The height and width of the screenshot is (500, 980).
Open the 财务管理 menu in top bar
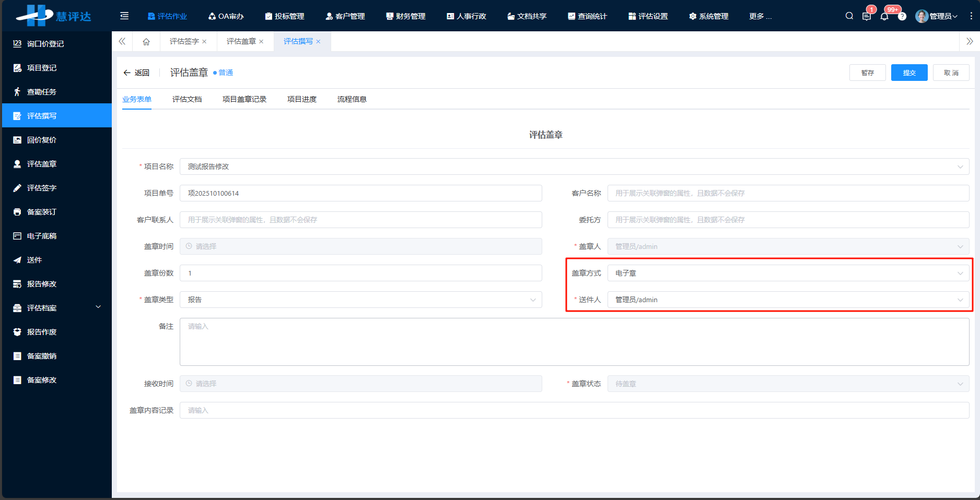coord(406,16)
